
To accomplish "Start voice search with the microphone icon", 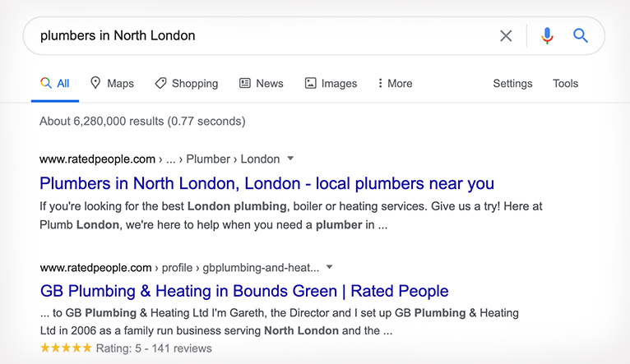I will pos(547,35).
